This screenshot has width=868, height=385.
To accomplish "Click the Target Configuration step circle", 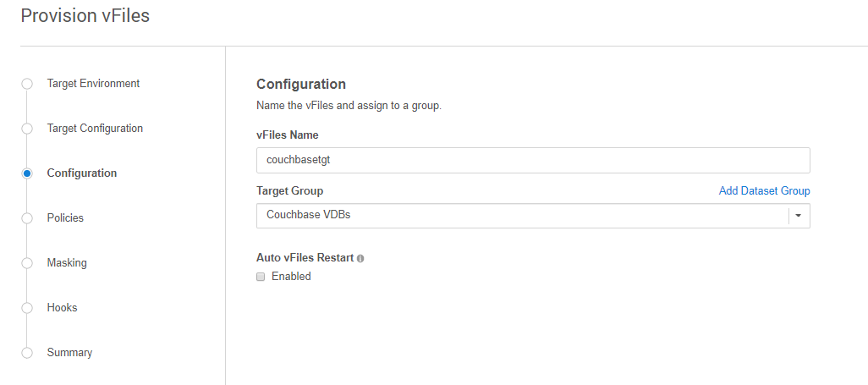I will [x=27, y=129].
